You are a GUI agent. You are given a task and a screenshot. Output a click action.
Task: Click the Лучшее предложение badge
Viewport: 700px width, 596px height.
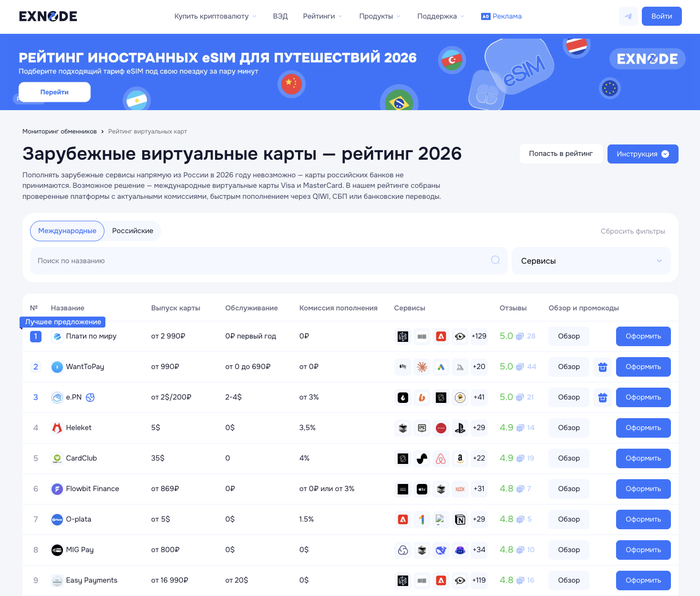[x=62, y=322]
